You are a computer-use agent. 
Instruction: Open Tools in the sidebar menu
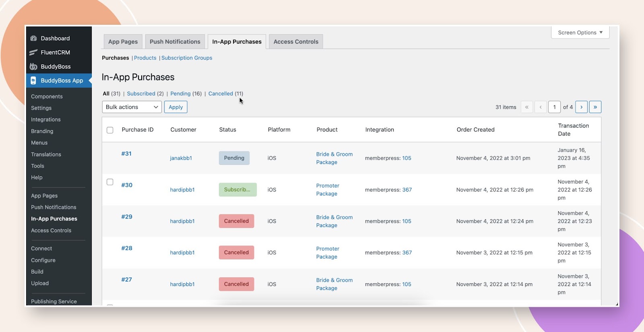(37, 166)
